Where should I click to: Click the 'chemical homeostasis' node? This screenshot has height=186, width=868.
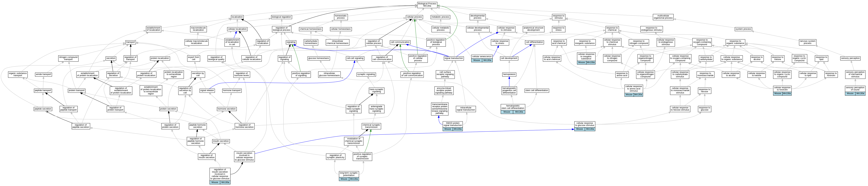pyautogui.click(x=310, y=29)
